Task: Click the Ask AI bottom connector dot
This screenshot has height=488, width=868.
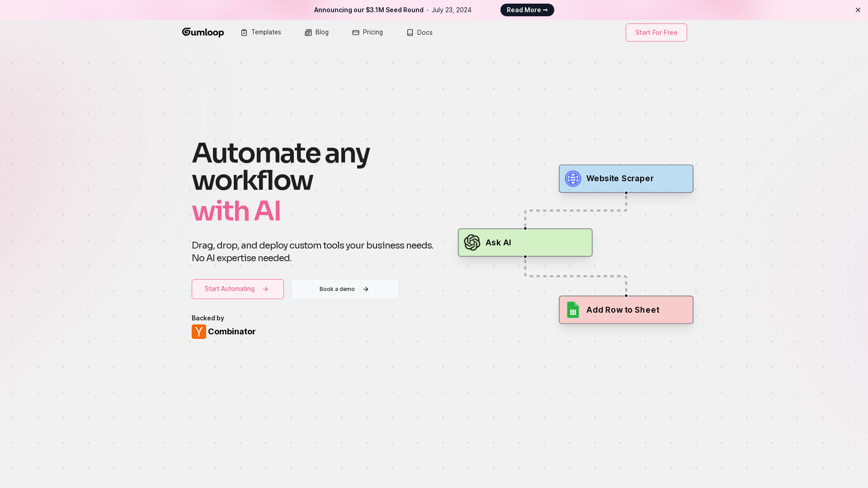Action: tap(525, 257)
